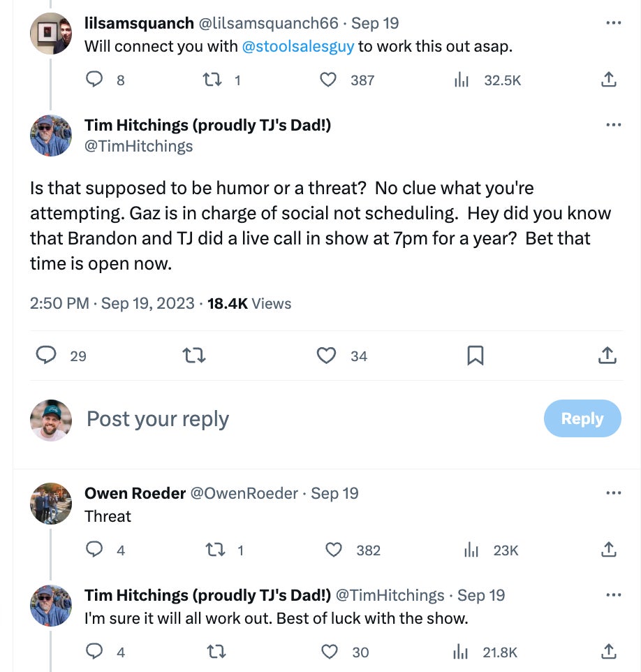Bookmark Tim Hitchings' main tweet

(x=475, y=356)
